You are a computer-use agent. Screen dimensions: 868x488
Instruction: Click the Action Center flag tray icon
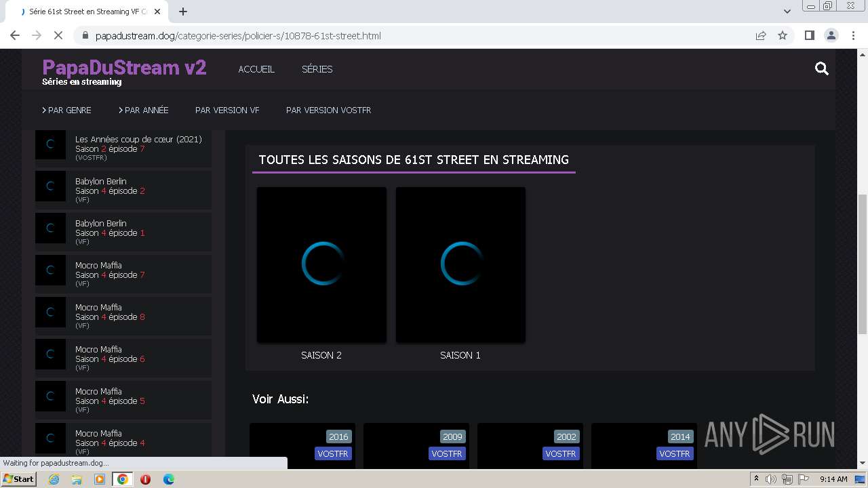pos(803,479)
